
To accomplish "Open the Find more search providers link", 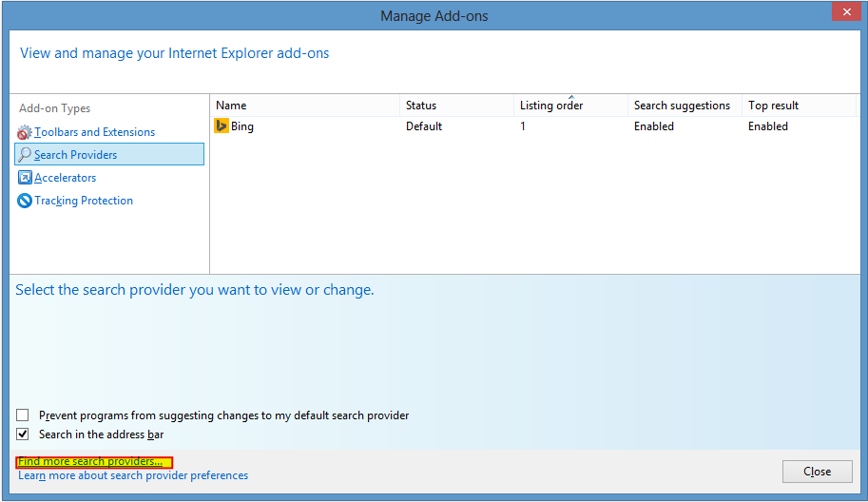I will click(90, 461).
